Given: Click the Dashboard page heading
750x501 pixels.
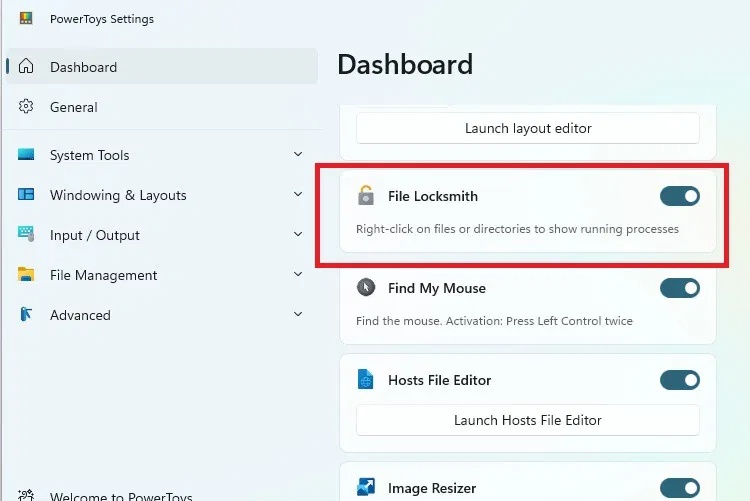Looking at the screenshot, I should click(405, 64).
